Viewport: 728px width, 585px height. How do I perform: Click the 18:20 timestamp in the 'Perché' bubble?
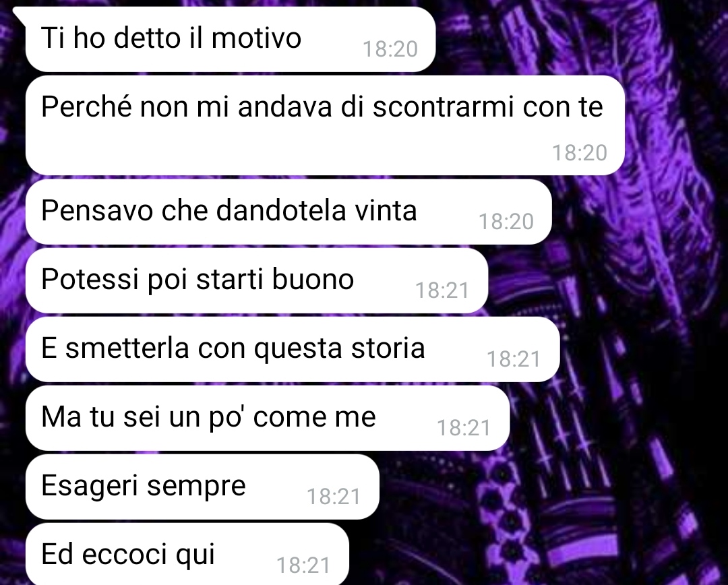[x=580, y=153]
